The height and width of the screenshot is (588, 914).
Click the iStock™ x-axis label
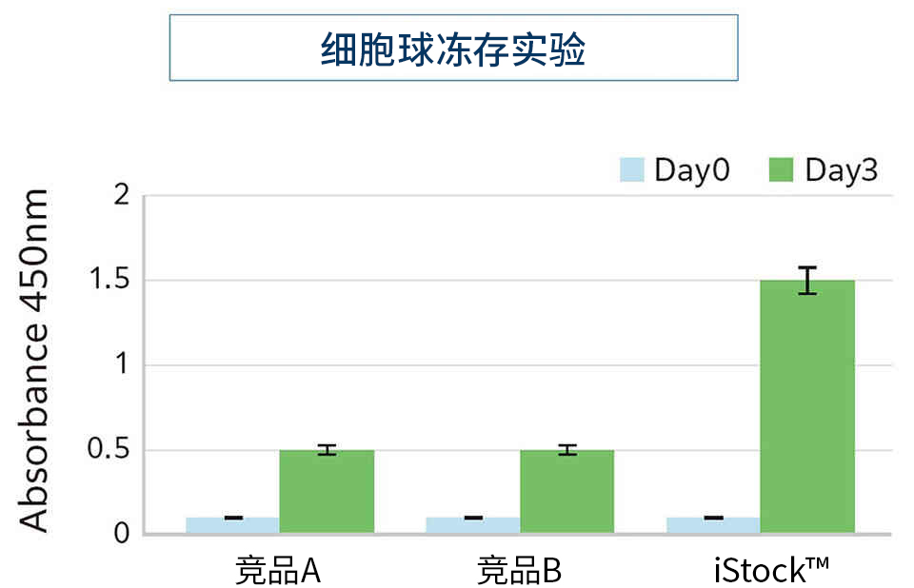click(x=771, y=570)
